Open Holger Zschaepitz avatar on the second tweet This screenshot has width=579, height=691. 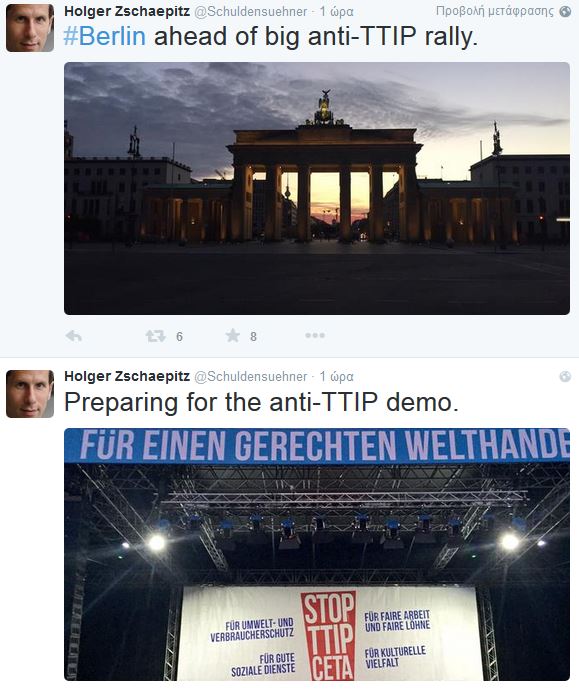(x=30, y=394)
